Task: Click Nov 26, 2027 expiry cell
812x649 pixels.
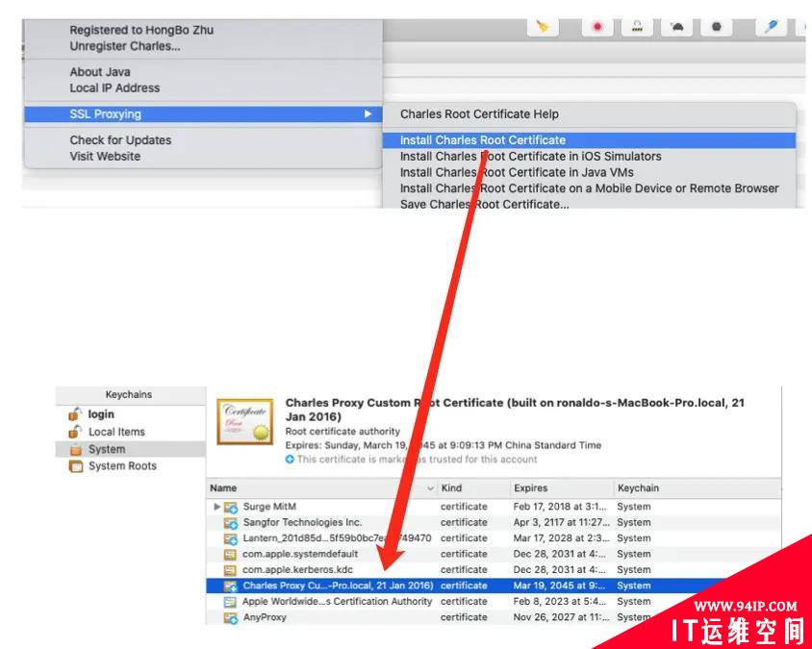Action: (x=561, y=617)
